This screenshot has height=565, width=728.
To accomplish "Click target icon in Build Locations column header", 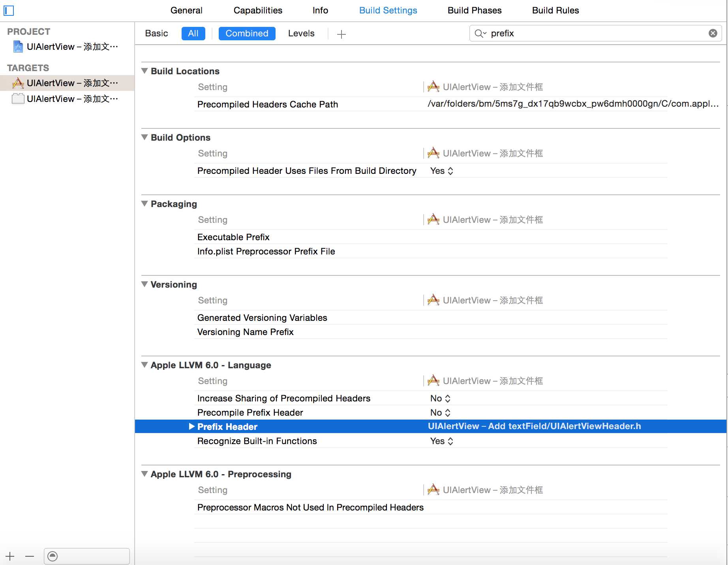I will [x=433, y=87].
